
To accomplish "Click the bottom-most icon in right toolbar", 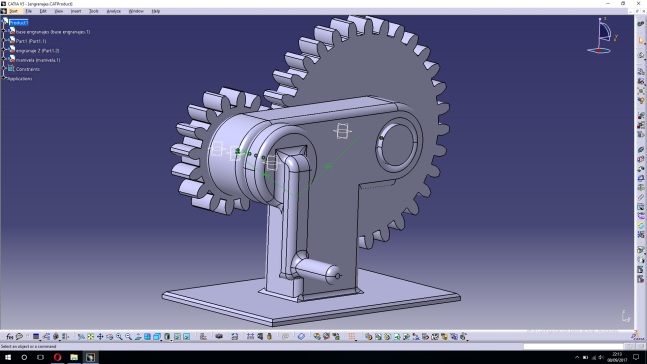I will click(641, 279).
